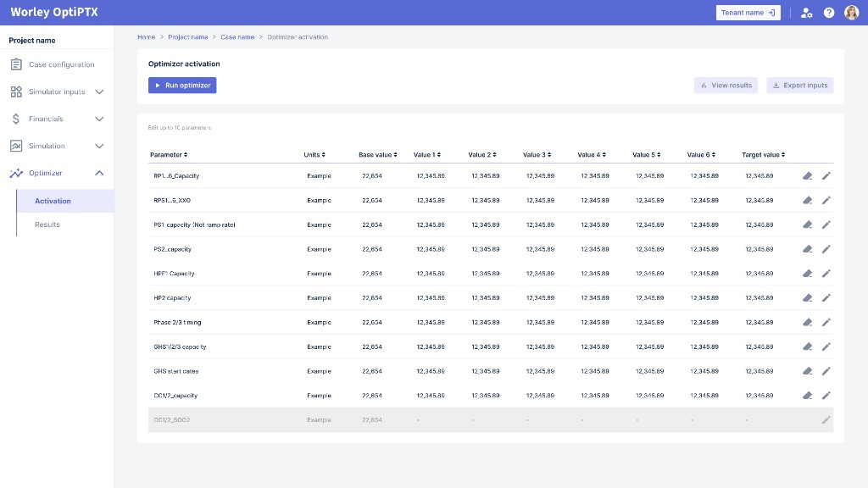
Task: Sort table by Parameter column
Action: pyautogui.click(x=169, y=155)
